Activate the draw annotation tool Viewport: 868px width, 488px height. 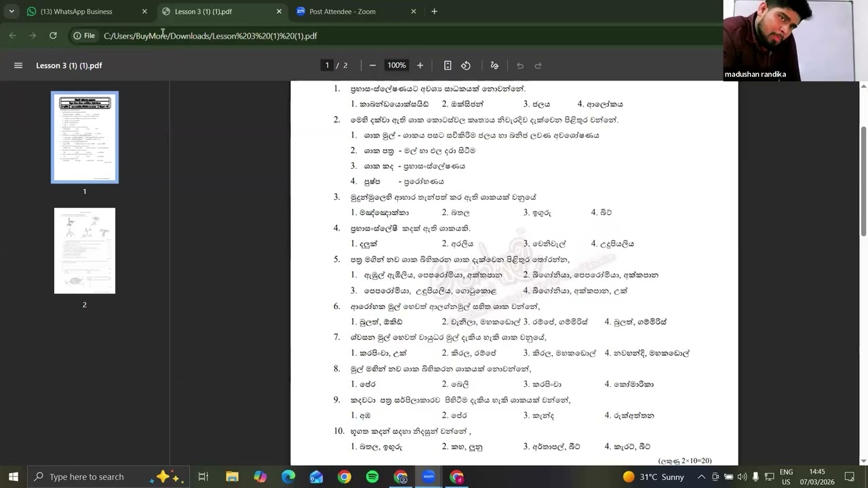point(494,66)
